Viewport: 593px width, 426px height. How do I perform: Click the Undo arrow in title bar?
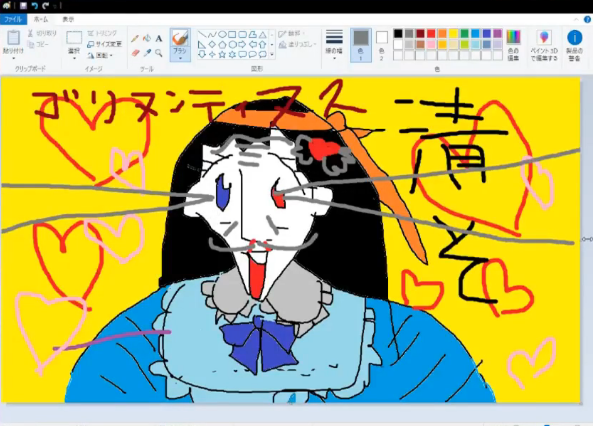click(x=35, y=6)
